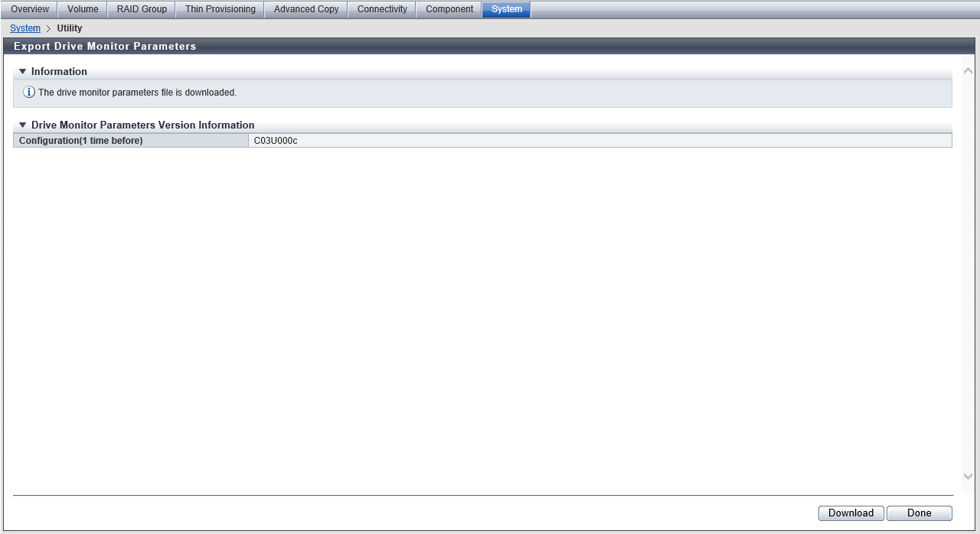The image size is (980, 534).
Task: Click the Utility breadcrumb item
Action: pyautogui.click(x=70, y=28)
